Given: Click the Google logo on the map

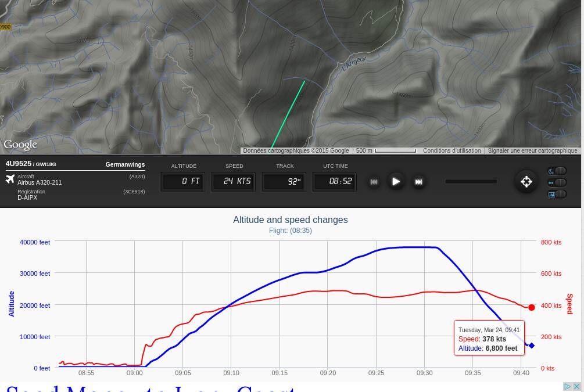Looking at the screenshot, I should 20,145.
